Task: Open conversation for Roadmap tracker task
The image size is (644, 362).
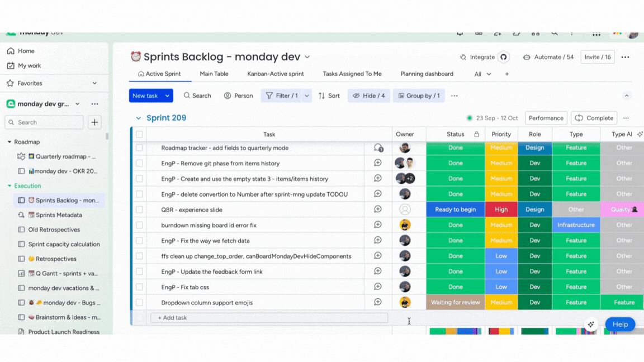Action: point(378,147)
